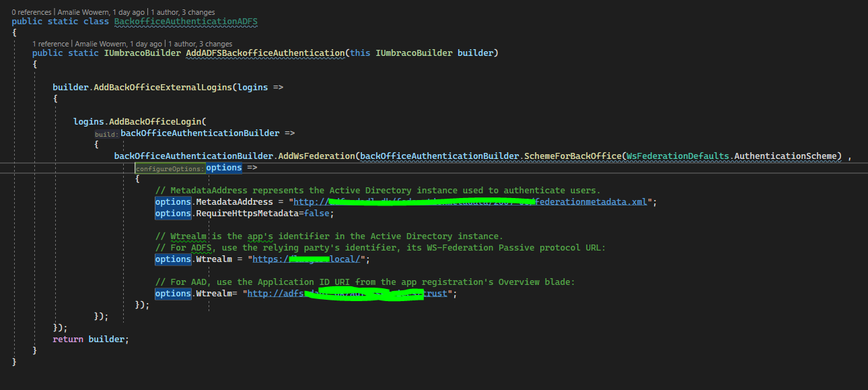Place the cursor on the "return builder;" line
This screenshot has width=868, height=390.
click(x=90, y=339)
